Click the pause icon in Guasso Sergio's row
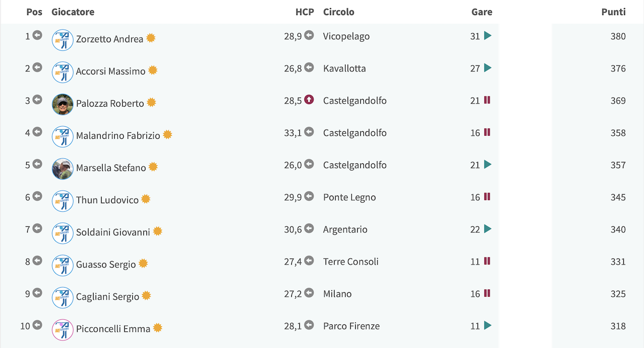 click(487, 261)
